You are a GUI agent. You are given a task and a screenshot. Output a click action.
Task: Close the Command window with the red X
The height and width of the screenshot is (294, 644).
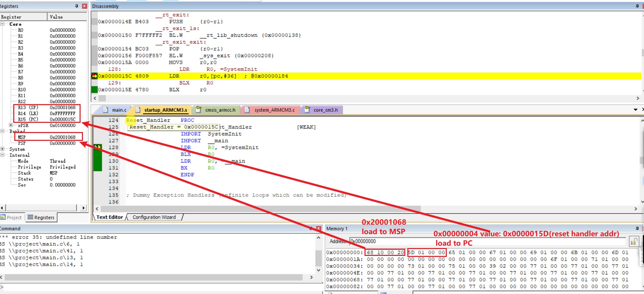pyautogui.click(x=319, y=228)
